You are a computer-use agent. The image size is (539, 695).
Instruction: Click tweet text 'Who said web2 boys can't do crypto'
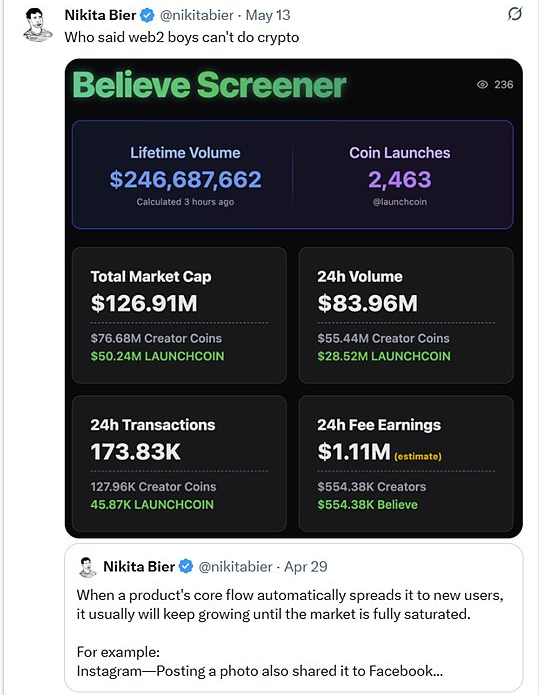tap(182, 37)
